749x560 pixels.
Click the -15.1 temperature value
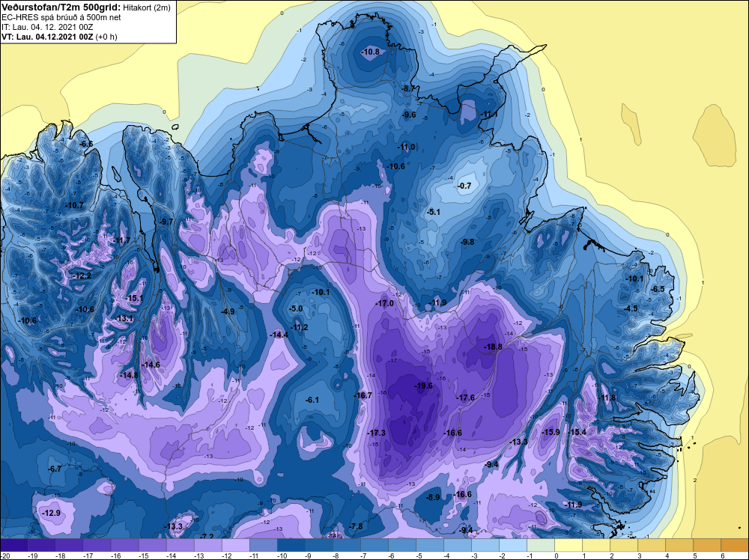(134, 298)
